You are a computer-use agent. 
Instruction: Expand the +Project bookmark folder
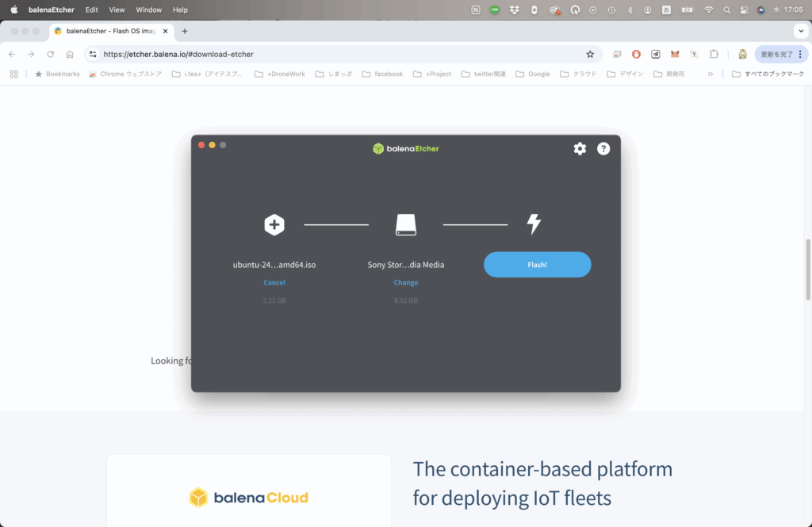[x=432, y=74]
